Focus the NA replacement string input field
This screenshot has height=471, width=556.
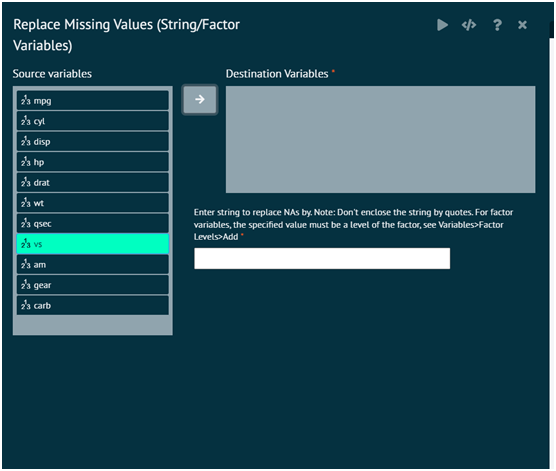(322, 259)
